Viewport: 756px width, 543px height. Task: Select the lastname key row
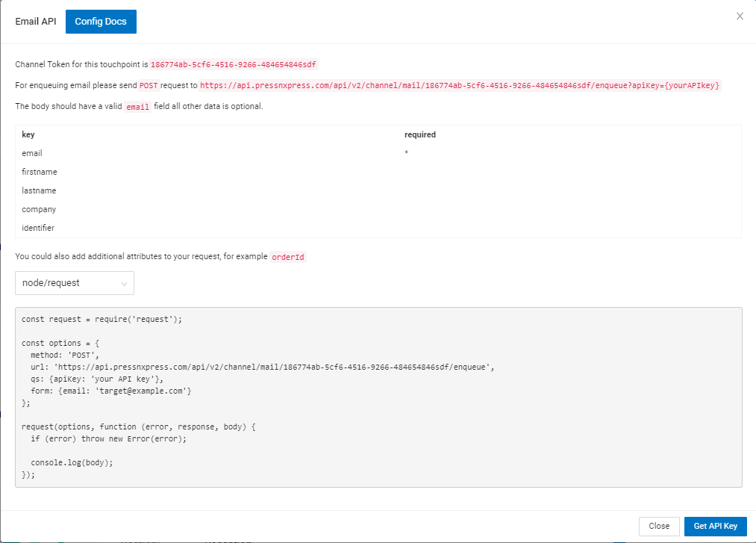coord(39,190)
